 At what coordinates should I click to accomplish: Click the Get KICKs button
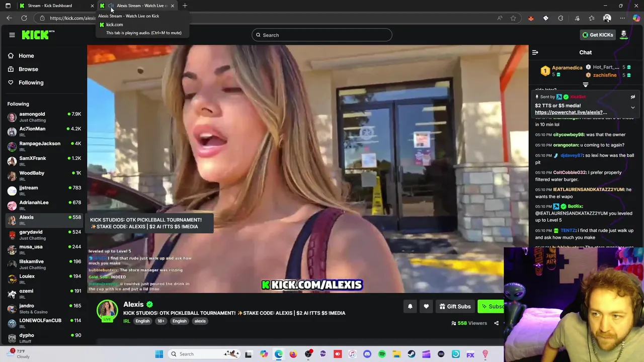[598, 35]
